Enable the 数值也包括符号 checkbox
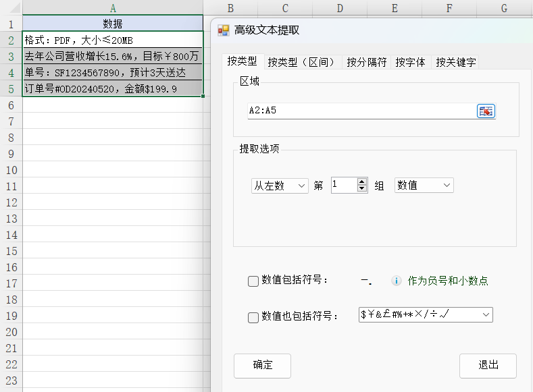 pyautogui.click(x=253, y=317)
